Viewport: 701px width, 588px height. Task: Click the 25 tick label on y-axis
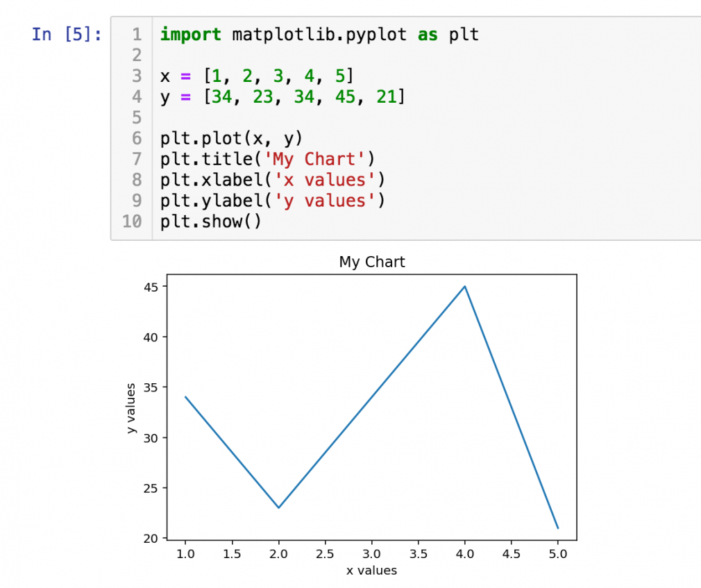pyautogui.click(x=151, y=488)
